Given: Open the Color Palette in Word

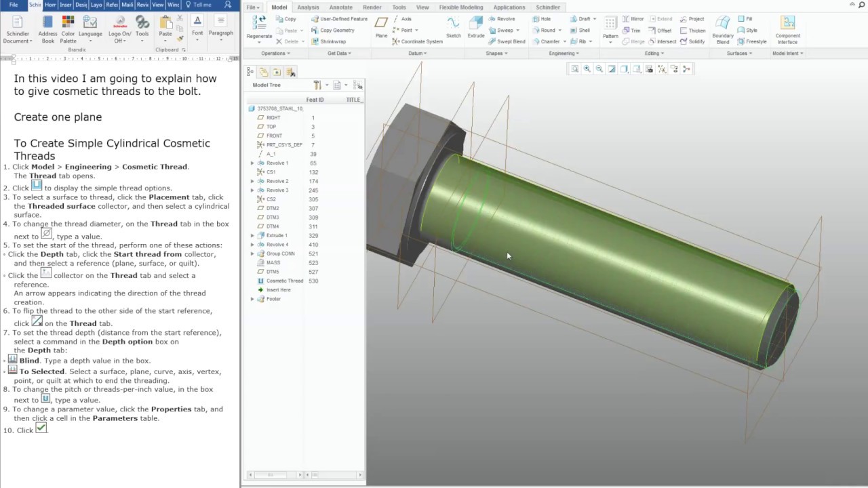Looking at the screenshot, I should (x=68, y=30).
